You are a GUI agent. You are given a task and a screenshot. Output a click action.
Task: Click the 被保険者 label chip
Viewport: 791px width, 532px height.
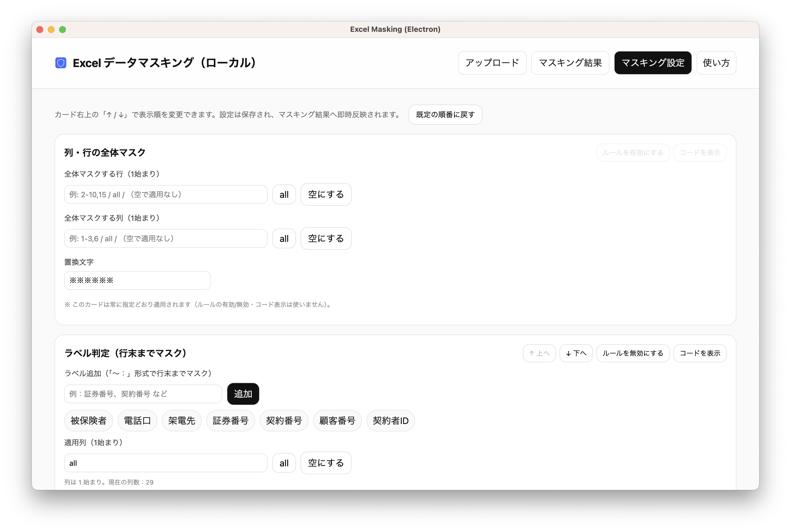(x=89, y=421)
